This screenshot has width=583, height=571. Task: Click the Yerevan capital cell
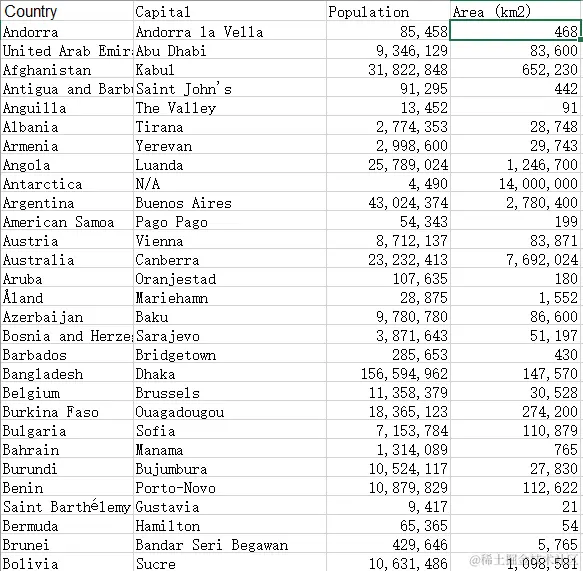(230, 144)
